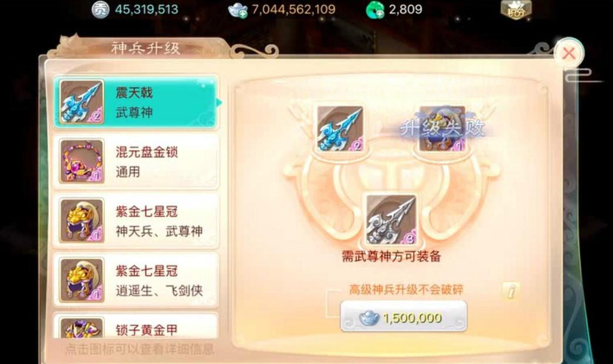
Task: Add jade with the green plus jade icon
Action: coord(375,10)
